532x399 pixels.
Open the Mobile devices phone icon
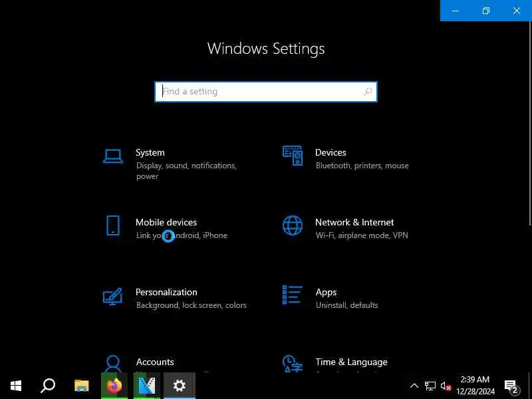(113, 225)
